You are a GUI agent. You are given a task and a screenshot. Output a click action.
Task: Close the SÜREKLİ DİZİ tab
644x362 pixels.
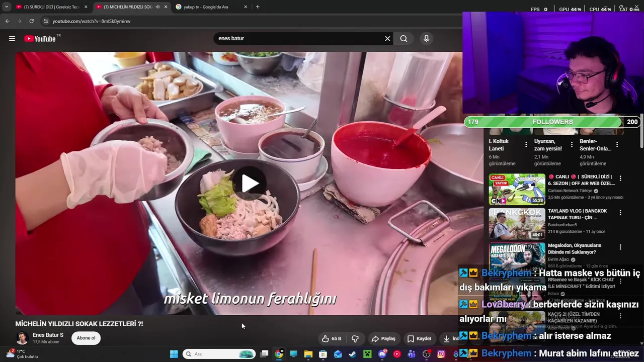pos(86,7)
